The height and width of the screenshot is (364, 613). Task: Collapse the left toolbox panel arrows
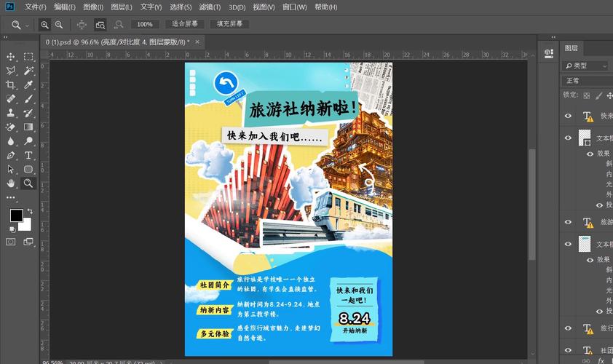coord(6,37)
